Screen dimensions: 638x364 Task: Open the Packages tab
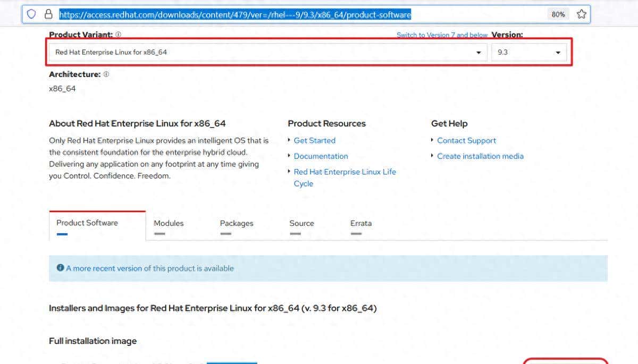pyautogui.click(x=236, y=223)
